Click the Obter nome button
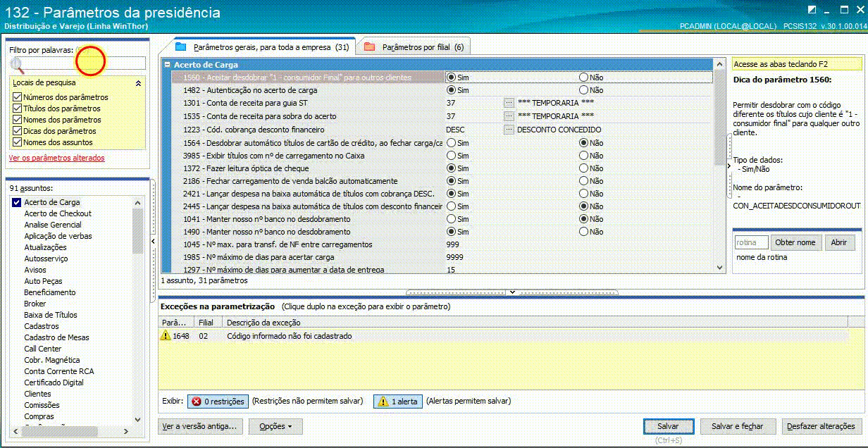Image resolution: width=868 pixels, height=448 pixels. click(x=795, y=242)
